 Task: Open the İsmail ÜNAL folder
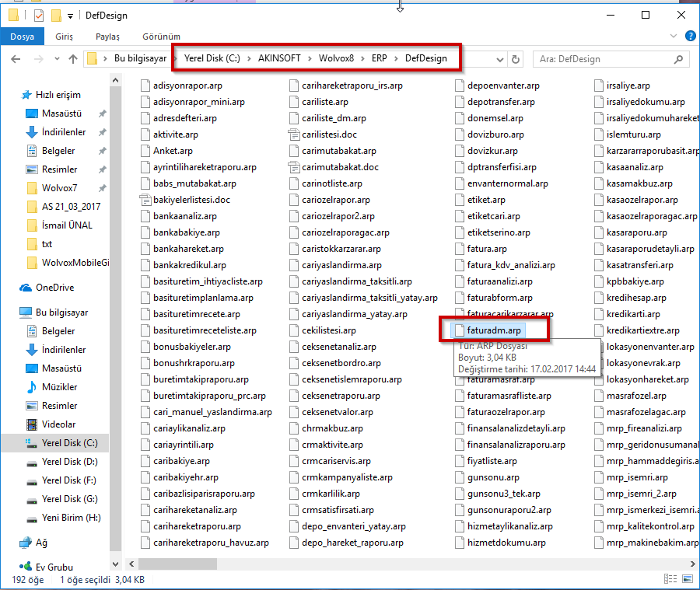(67, 225)
